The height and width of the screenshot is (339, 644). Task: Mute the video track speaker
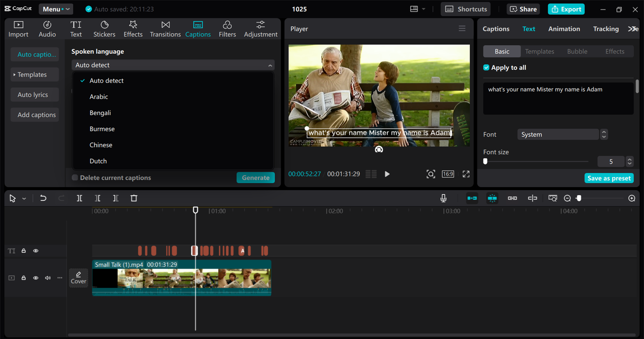tap(48, 278)
